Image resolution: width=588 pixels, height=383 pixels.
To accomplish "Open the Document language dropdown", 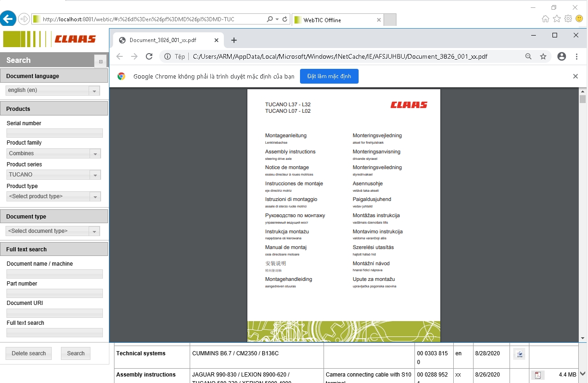I will pyautogui.click(x=95, y=90).
